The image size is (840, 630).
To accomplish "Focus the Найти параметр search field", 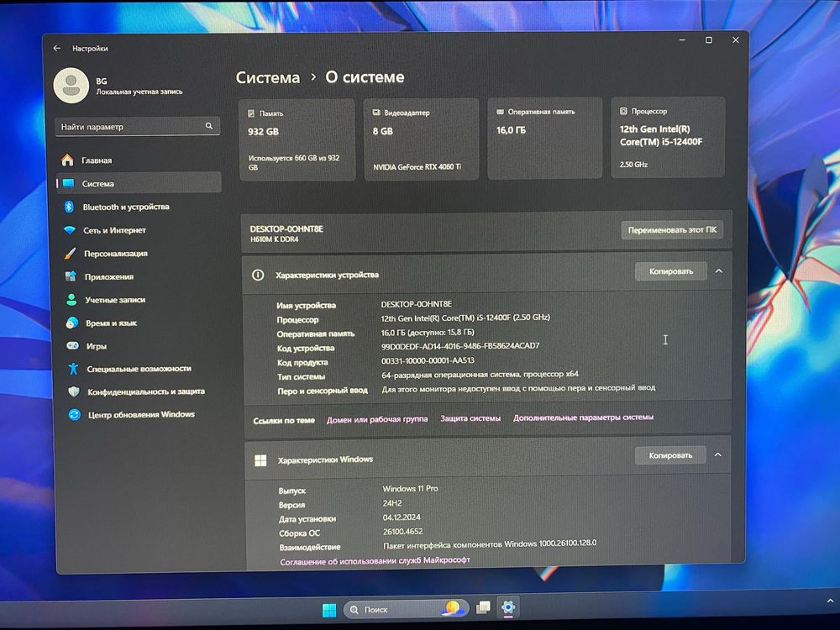I will click(x=137, y=127).
